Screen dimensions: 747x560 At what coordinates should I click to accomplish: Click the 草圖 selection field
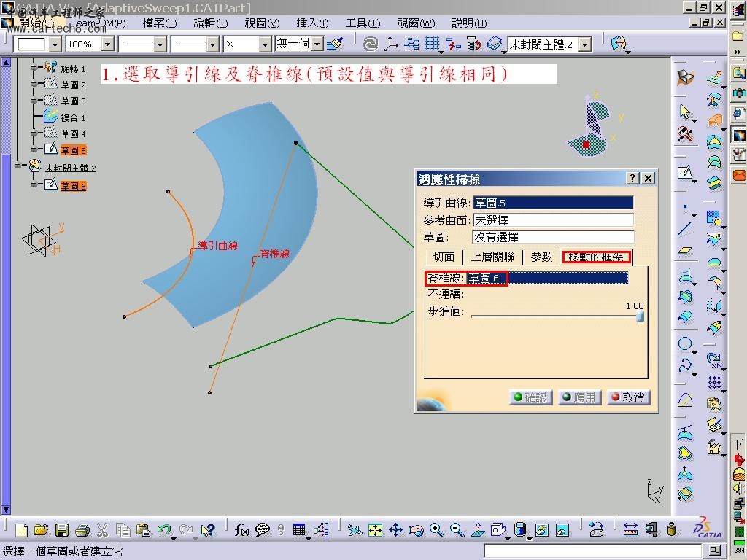pos(553,237)
